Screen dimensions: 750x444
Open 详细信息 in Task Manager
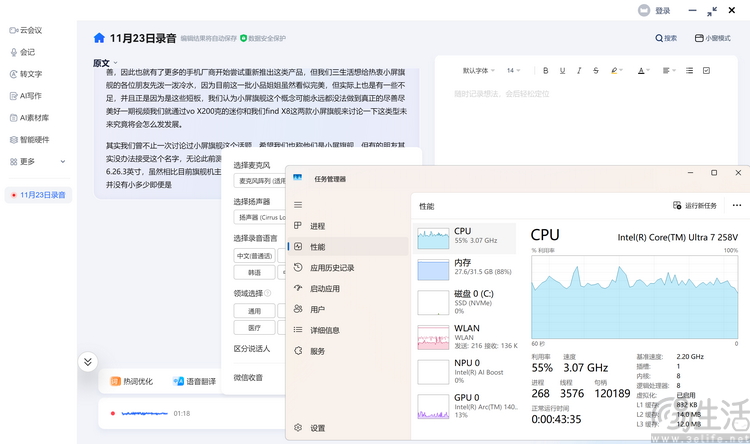click(348, 330)
